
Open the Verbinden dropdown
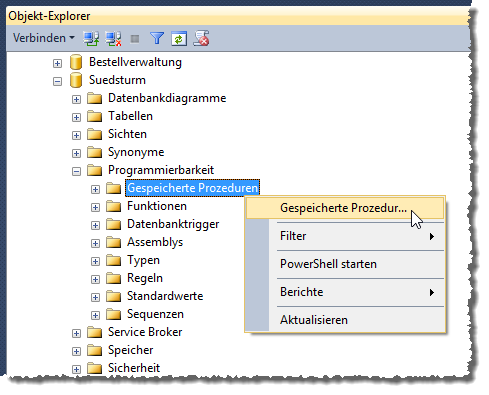[x=44, y=38]
